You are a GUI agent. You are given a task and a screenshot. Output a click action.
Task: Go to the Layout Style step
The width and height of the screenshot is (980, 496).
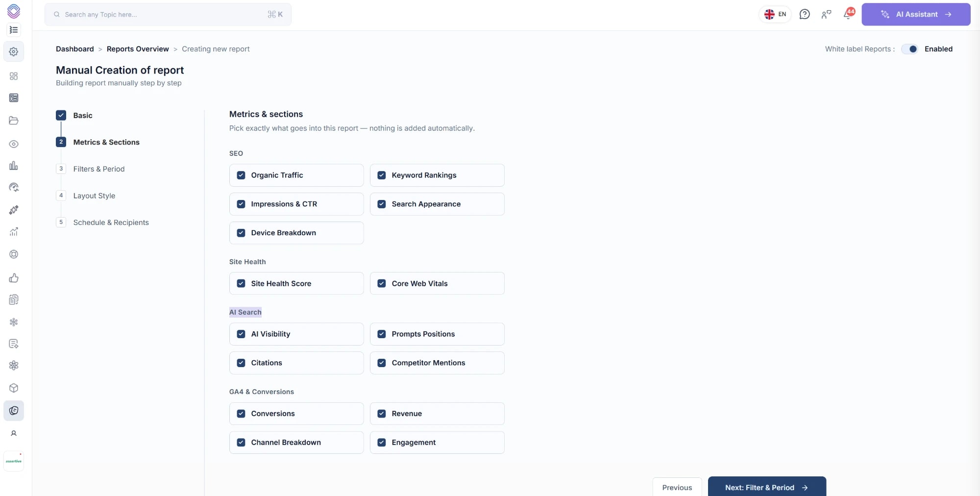pos(86,196)
